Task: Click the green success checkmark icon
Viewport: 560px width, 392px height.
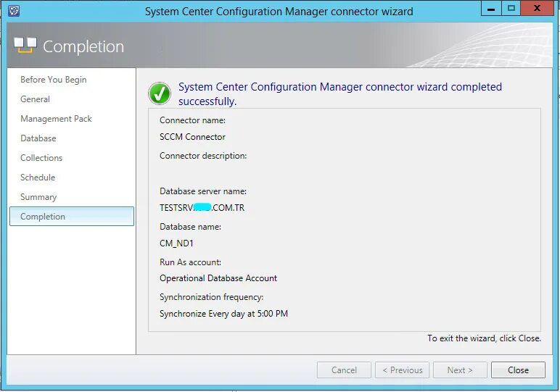Action: pos(160,93)
